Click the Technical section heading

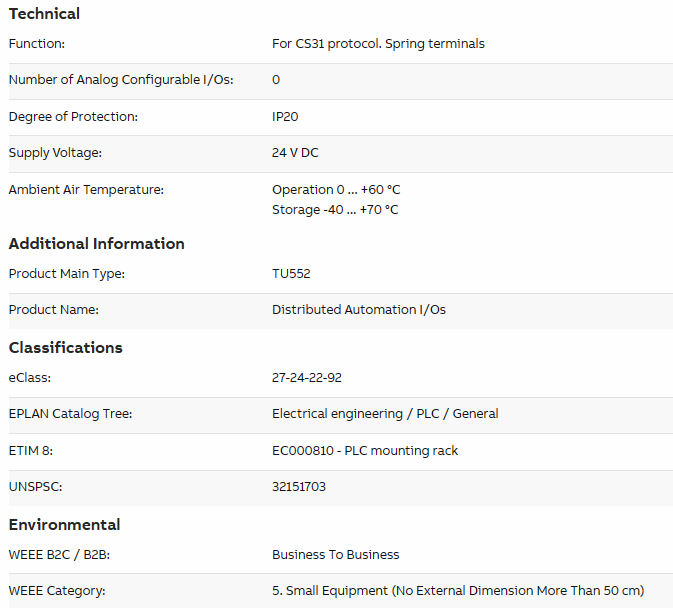[44, 14]
